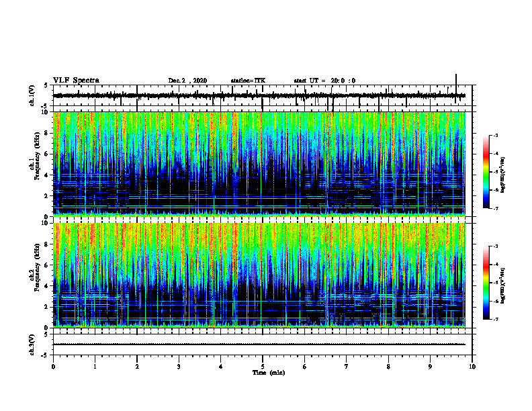Click the ch.2 spectrogram color scale bar
The width and height of the screenshot is (532, 411).
(x=486, y=283)
